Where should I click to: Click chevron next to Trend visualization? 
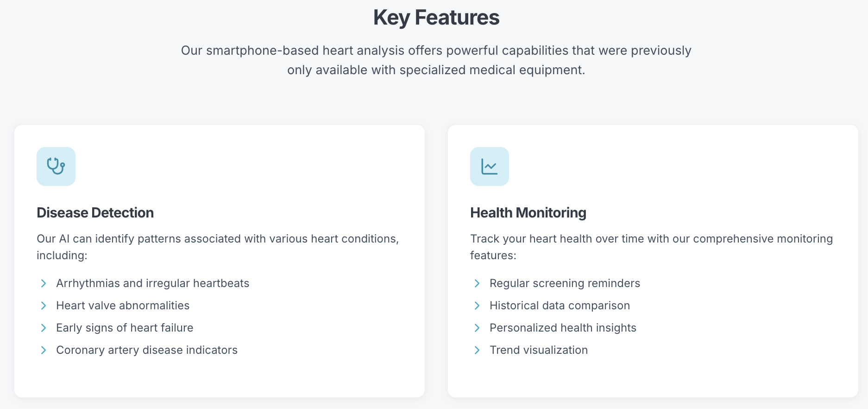point(477,350)
